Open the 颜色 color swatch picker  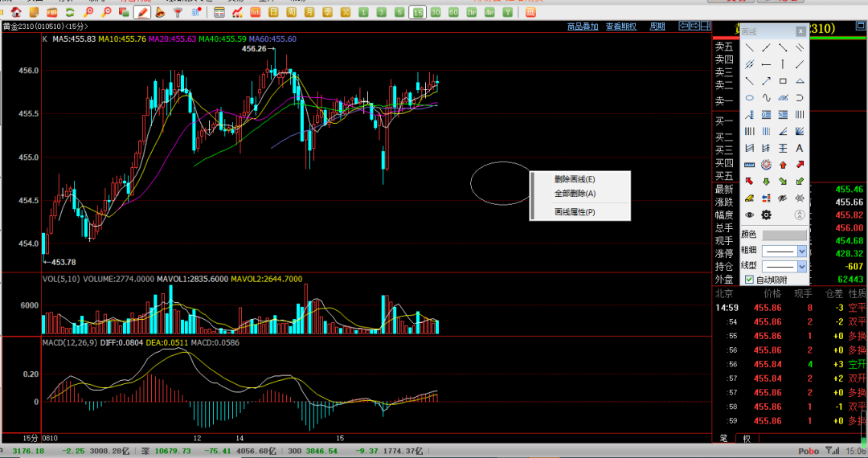click(784, 235)
